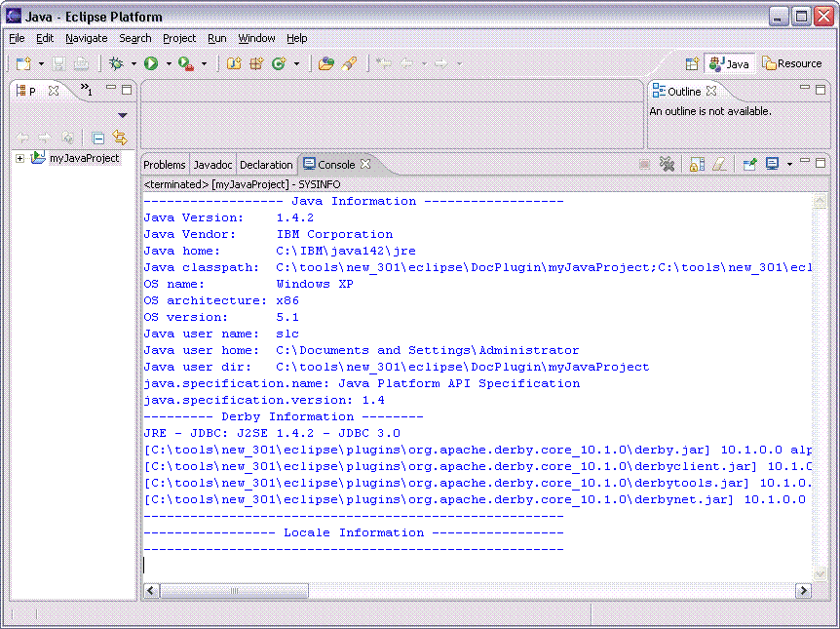Remove all terminated launches in Console
Image resolution: width=840 pixels, height=629 pixels.
[668, 165]
